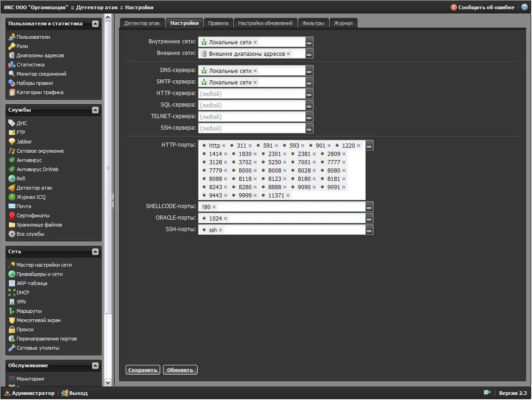Screen dimensions: 532x400
Task: Click the SQL-сервера input field
Action: (252, 106)
